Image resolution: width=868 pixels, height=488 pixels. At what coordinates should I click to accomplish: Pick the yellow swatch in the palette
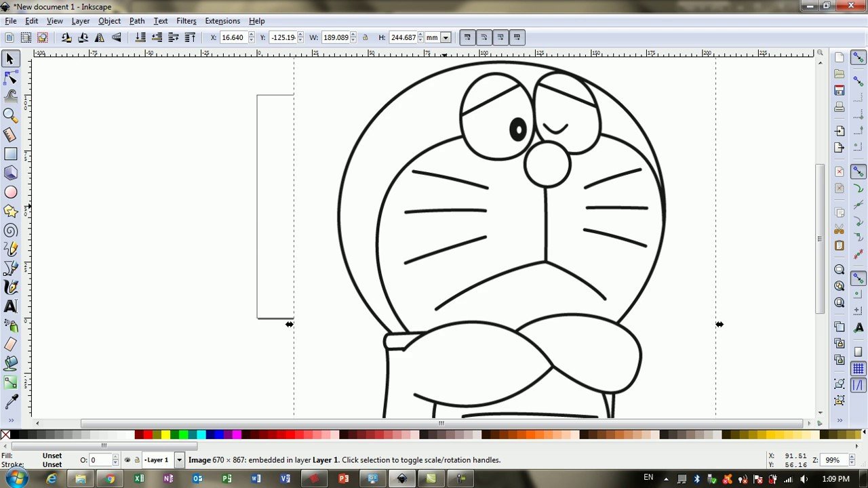coord(165,434)
